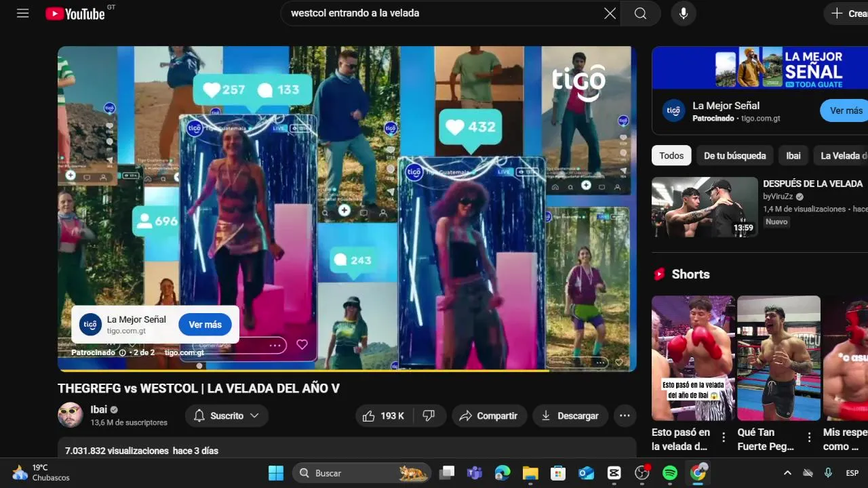The height and width of the screenshot is (488, 868).
Task: Click Tigo logo in sidebar ad
Action: pos(673,110)
